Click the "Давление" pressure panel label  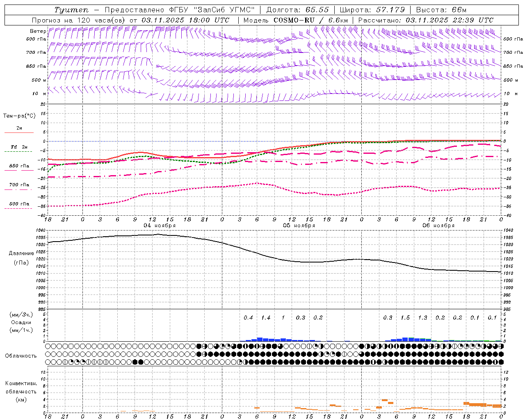[21, 253]
